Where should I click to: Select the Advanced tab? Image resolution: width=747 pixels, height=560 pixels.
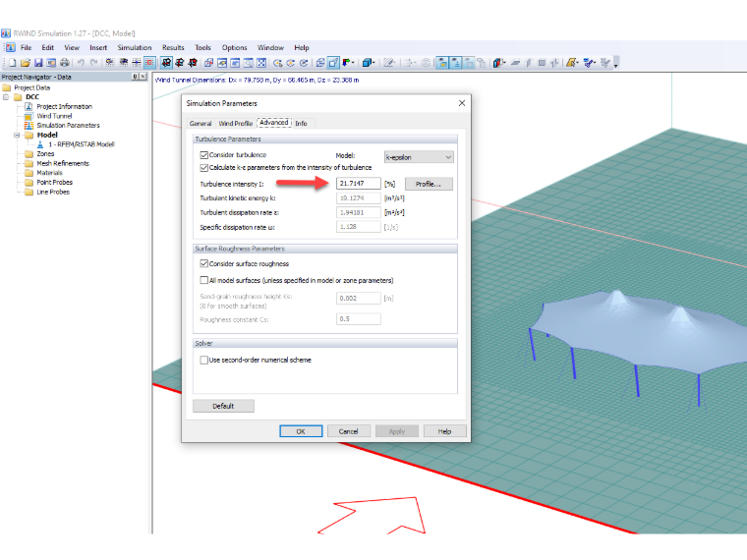coord(274,123)
